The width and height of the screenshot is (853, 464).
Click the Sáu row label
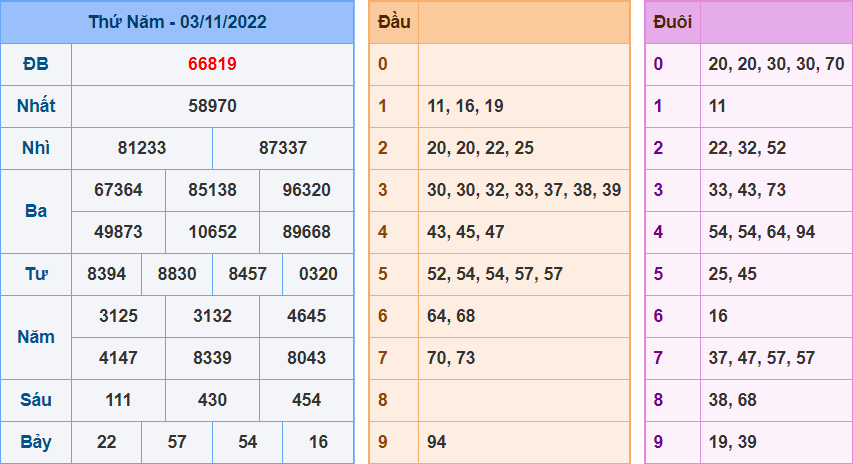36,400
